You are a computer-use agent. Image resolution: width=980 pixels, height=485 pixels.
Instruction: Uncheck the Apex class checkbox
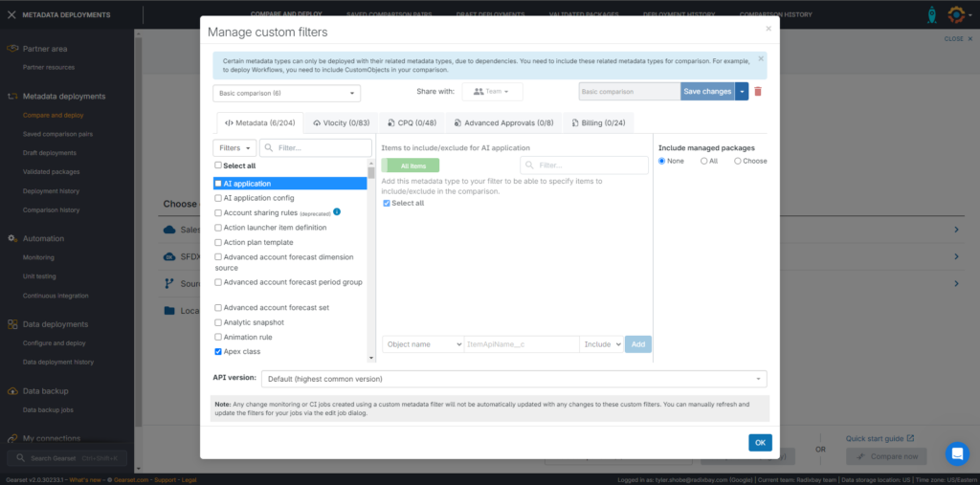218,352
